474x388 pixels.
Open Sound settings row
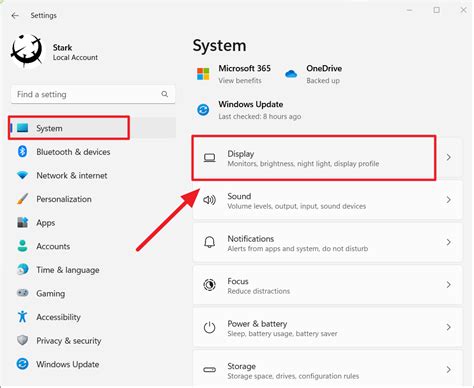click(x=328, y=200)
